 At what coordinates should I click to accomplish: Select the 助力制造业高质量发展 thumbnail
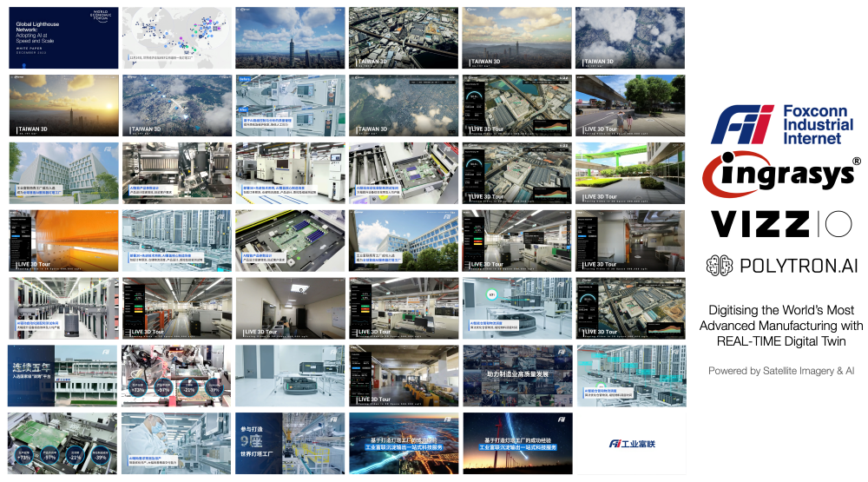[517, 376]
